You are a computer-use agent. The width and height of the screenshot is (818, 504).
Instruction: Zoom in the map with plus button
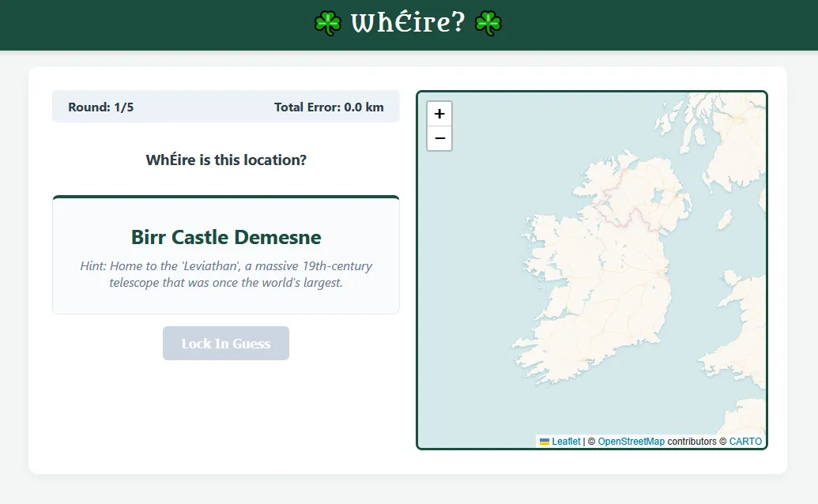click(x=439, y=114)
